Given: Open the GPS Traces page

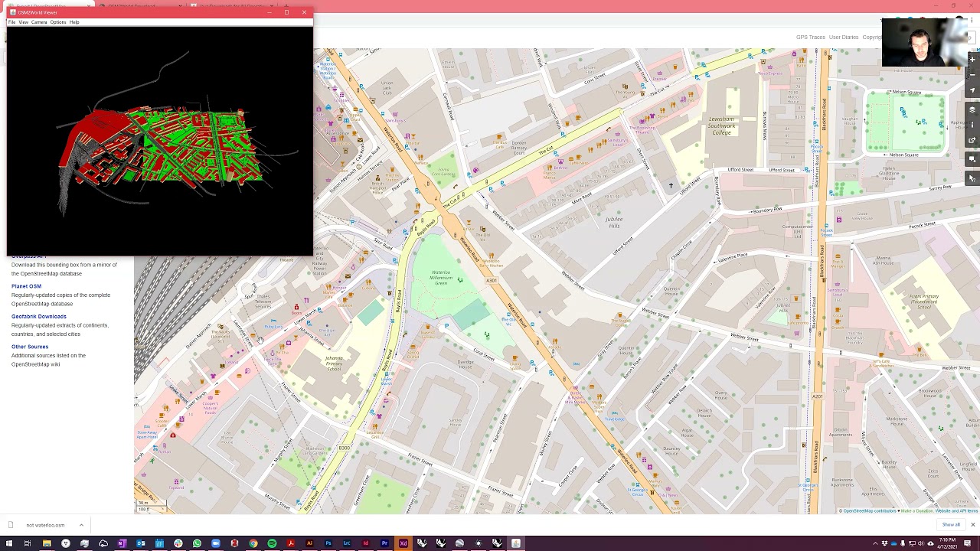Looking at the screenshot, I should pyautogui.click(x=810, y=37).
